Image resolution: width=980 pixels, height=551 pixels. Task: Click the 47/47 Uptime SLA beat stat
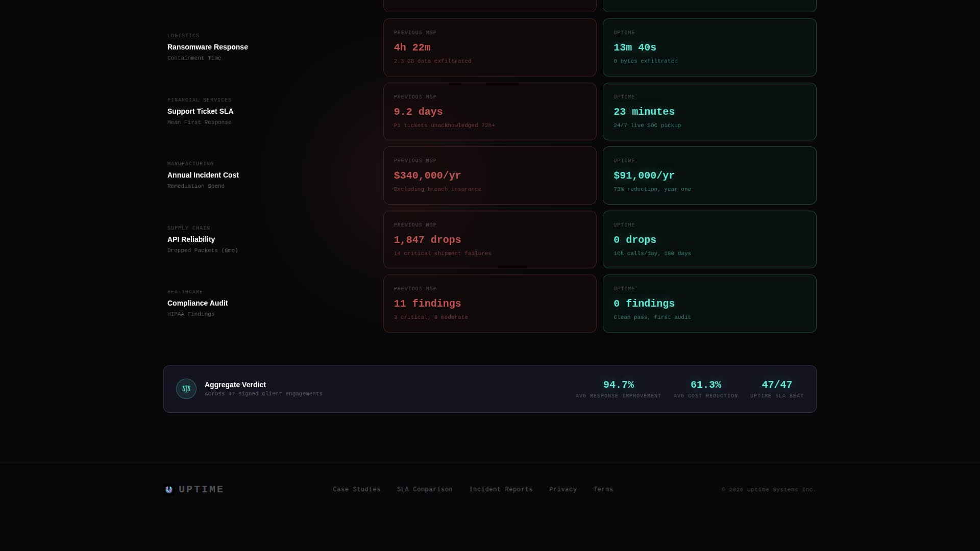777,389
